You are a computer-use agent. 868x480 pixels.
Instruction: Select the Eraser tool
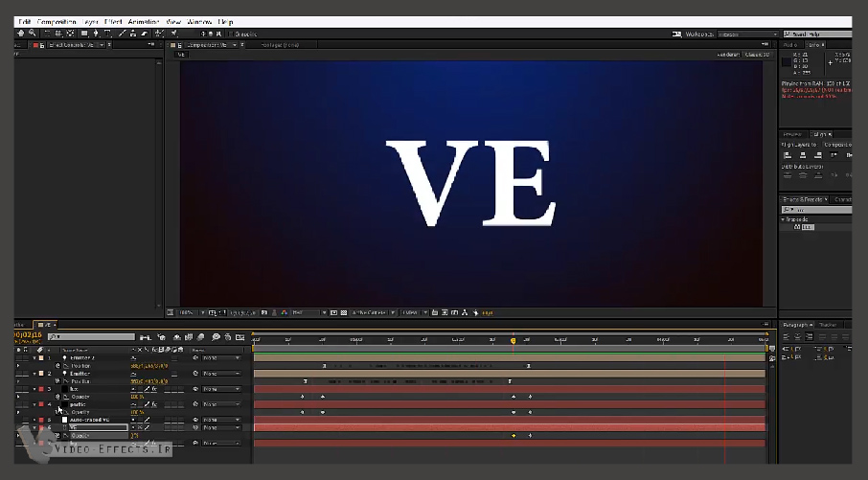coord(145,34)
